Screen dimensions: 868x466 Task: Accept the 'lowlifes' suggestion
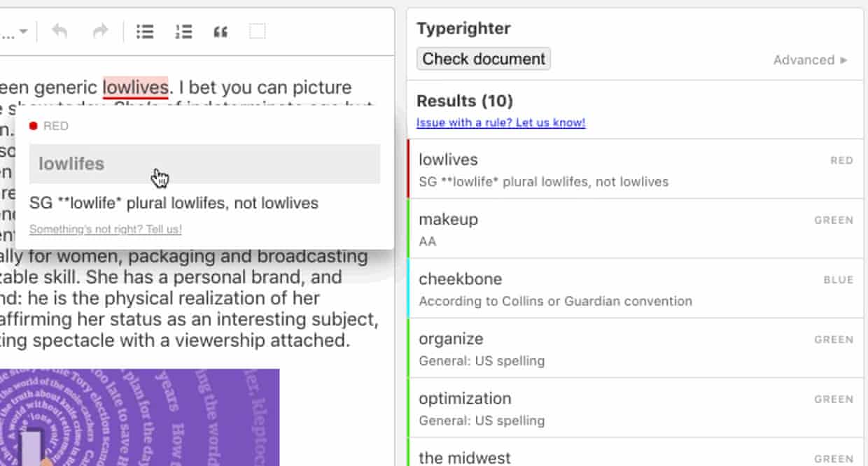point(204,164)
